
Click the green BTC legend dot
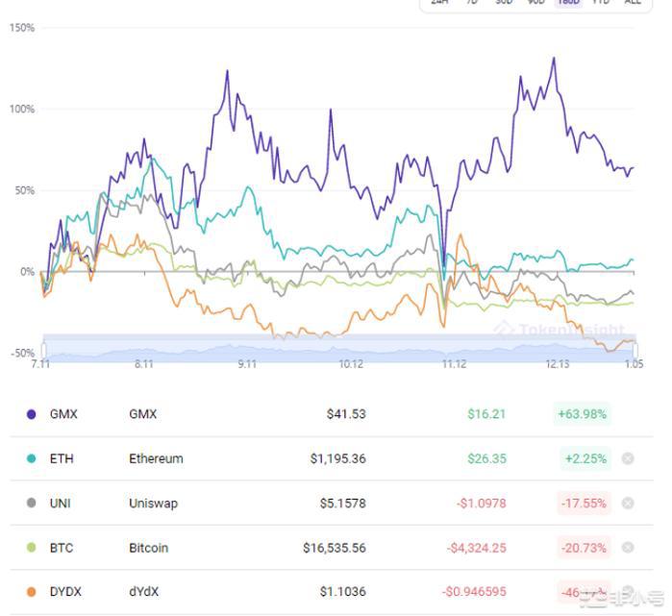coord(32,548)
